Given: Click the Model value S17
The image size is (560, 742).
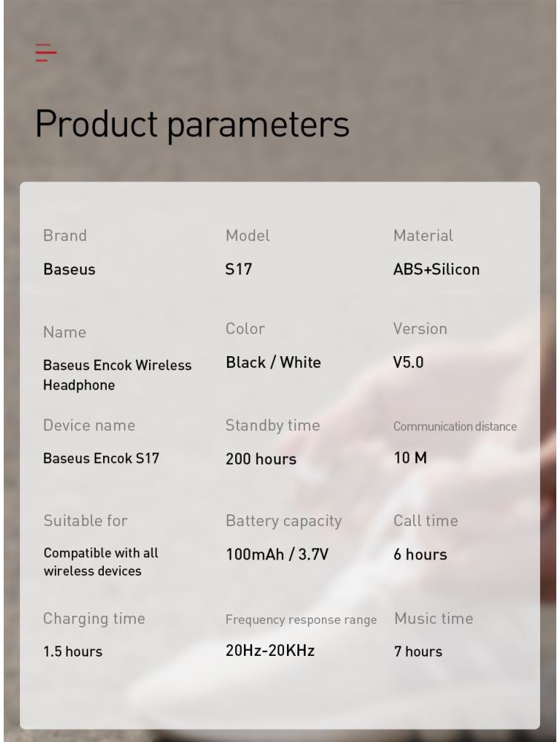Looking at the screenshot, I should 238,269.
